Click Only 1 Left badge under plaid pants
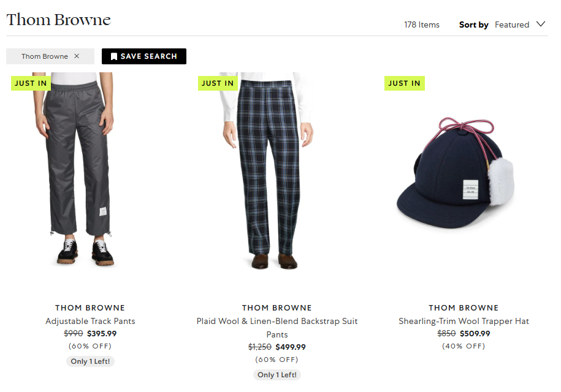The height and width of the screenshot is (392, 561). (x=277, y=375)
